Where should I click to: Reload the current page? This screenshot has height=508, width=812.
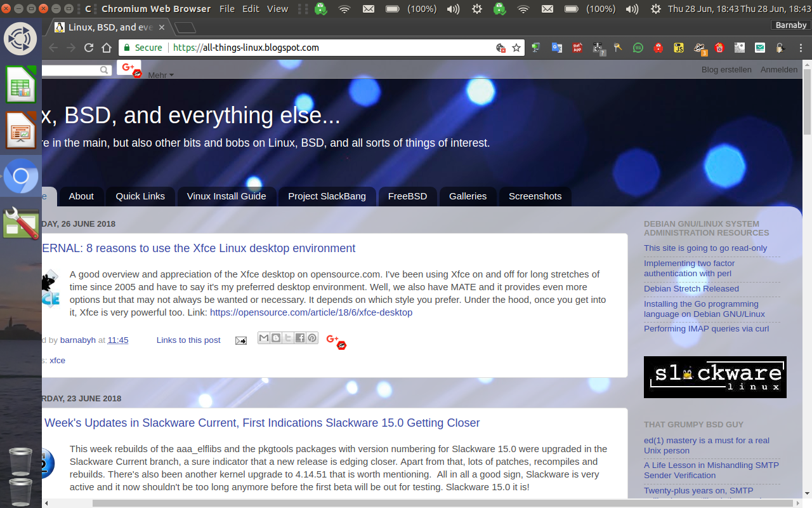(89, 48)
